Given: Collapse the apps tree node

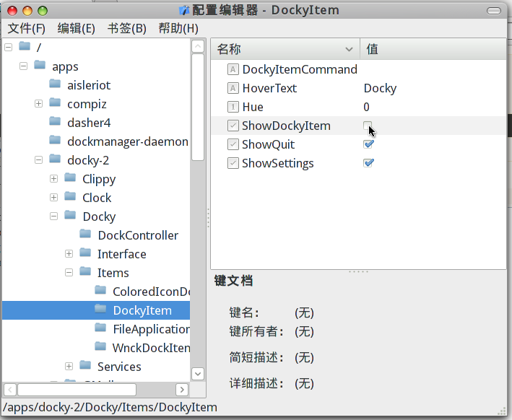Looking at the screenshot, I should click(x=23, y=66).
